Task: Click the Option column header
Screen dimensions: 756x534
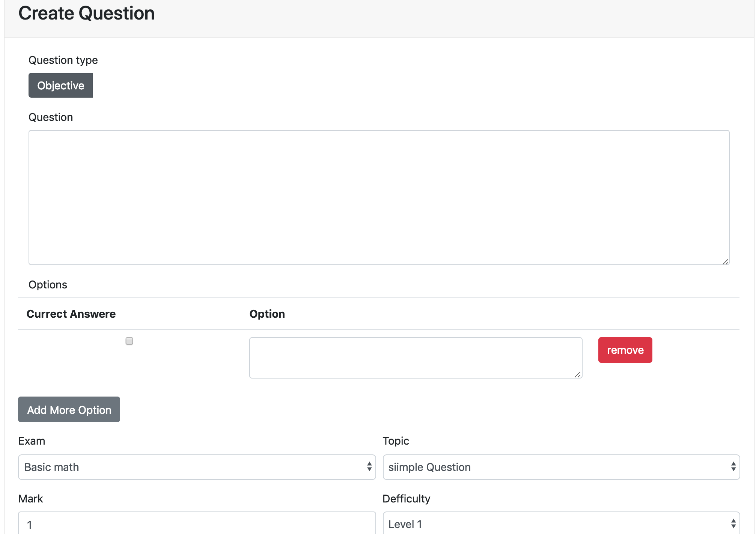Action: [x=267, y=314]
